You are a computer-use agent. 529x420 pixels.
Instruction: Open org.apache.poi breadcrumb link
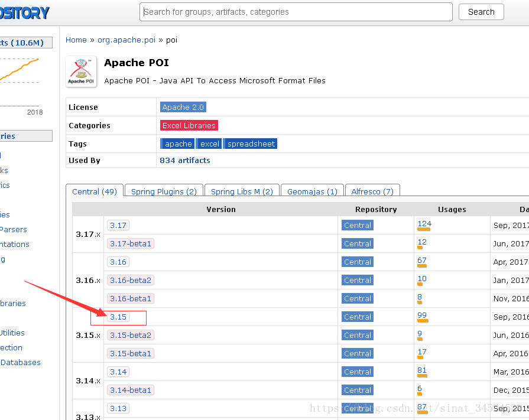(126, 40)
